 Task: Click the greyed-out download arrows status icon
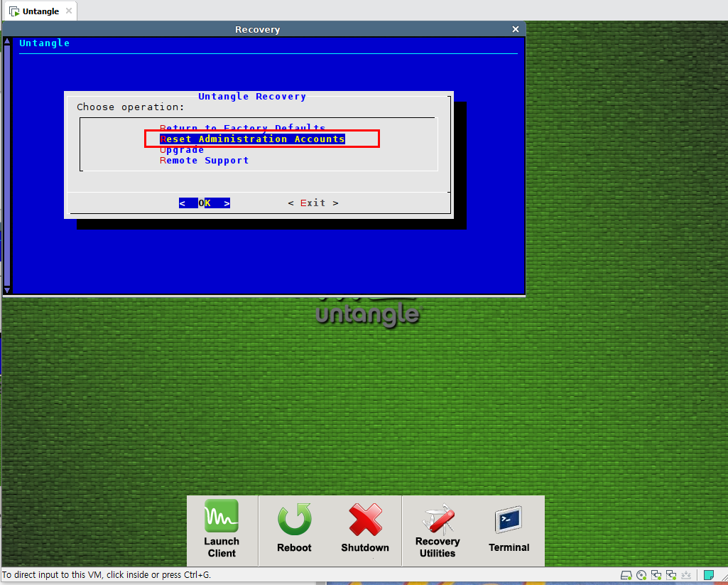tap(686, 575)
